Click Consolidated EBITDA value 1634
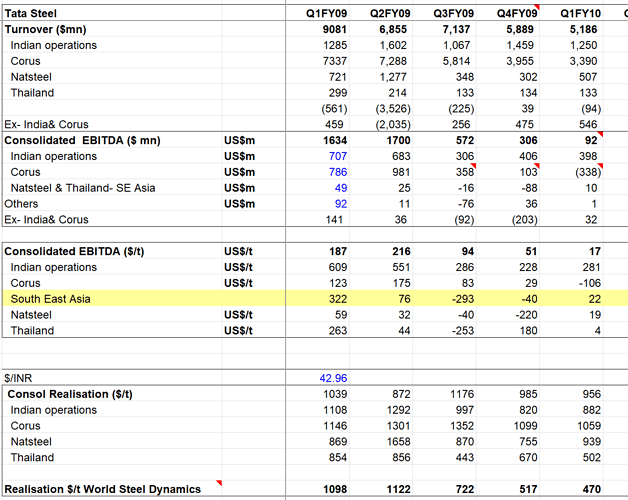This screenshot has height=500, width=628. [x=335, y=140]
